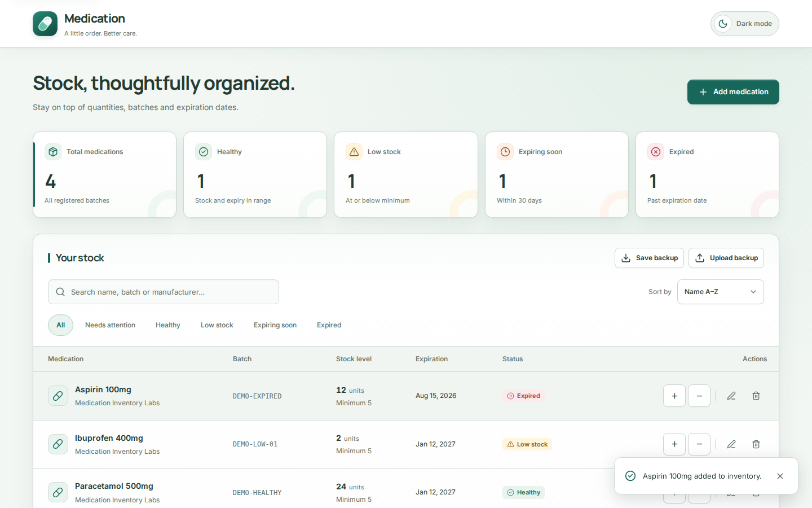Click the Medication app pill logo

[x=45, y=24]
